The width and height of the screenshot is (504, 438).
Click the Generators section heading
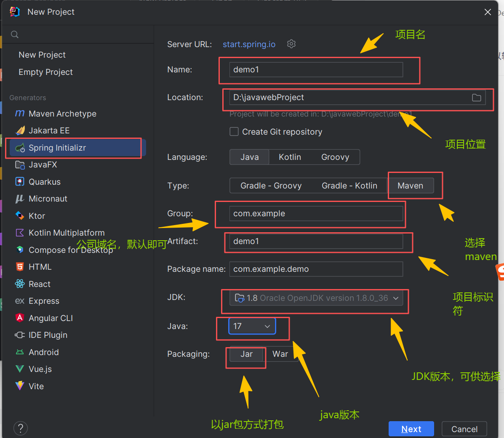pos(28,98)
